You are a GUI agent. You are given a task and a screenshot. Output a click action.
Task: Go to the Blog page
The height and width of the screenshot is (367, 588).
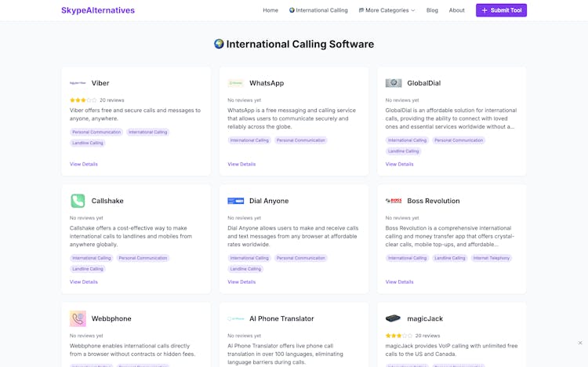click(432, 10)
